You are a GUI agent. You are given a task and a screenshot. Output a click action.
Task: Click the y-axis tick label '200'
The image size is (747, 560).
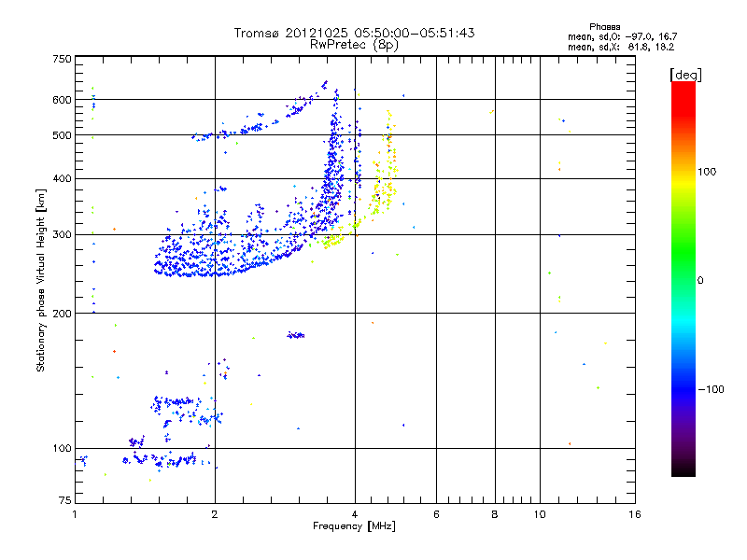click(62, 314)
